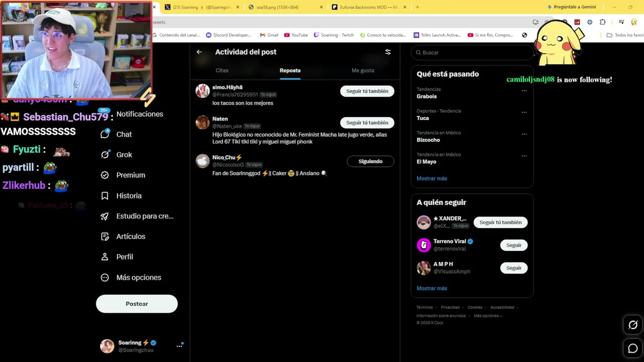Switch to the Me gusta tab
The width and height of the screenshot is (644, 362).
[x=363, y=70]
